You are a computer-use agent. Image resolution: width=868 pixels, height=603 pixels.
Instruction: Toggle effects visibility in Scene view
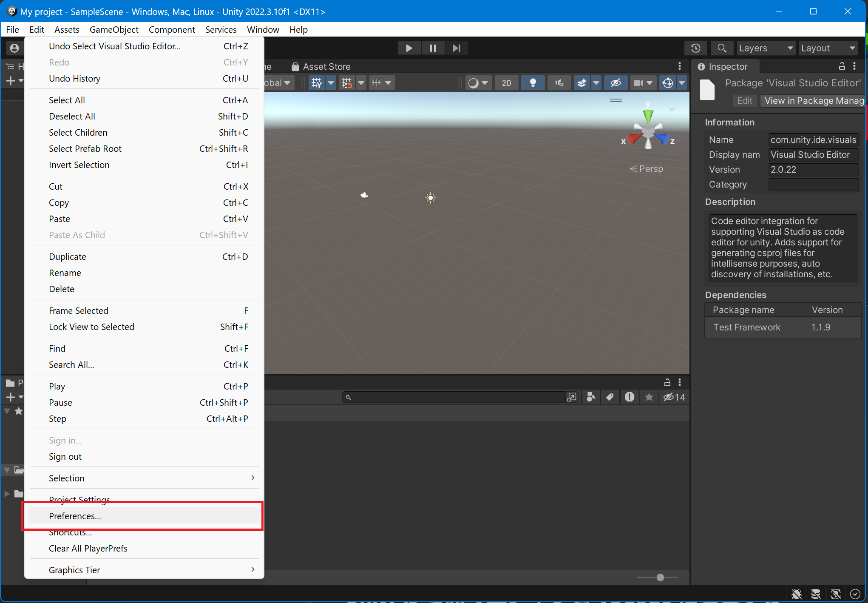click(582, 82)
